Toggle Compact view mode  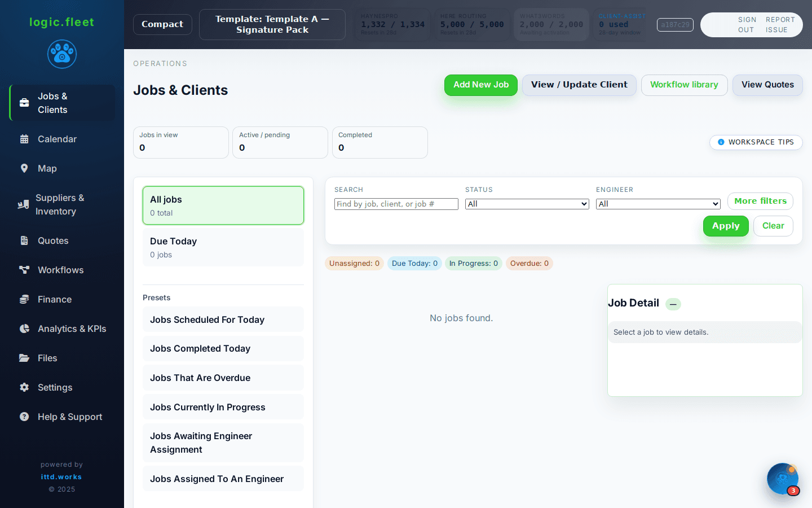pyautogui.click(x=162, y=24)
